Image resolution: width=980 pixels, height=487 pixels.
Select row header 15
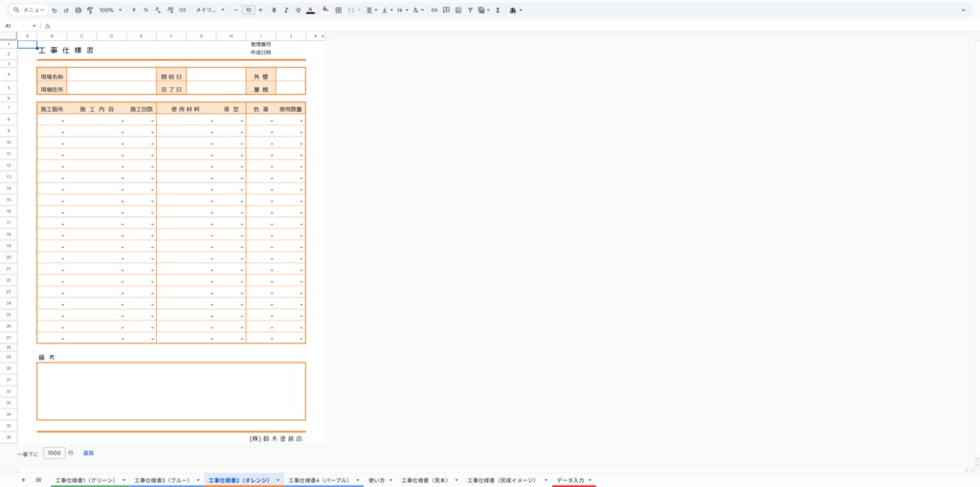pyautogui.click(x=8, y=199)
